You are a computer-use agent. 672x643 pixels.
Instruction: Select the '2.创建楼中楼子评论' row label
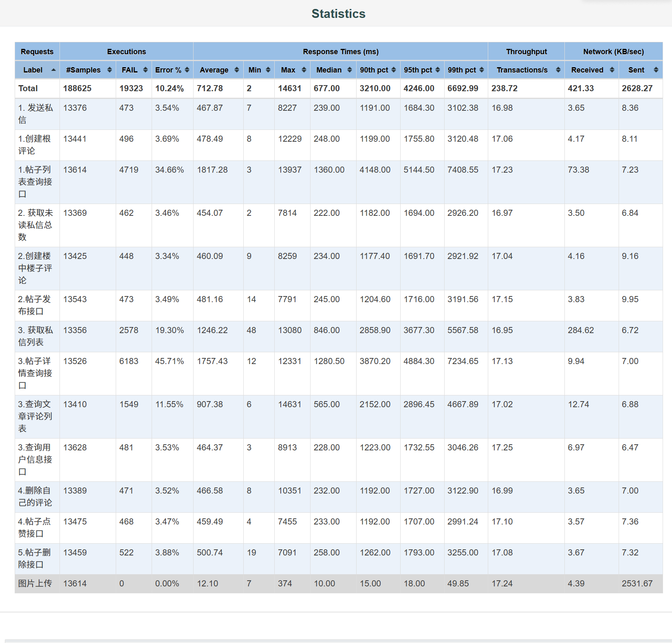pos(35,268)
